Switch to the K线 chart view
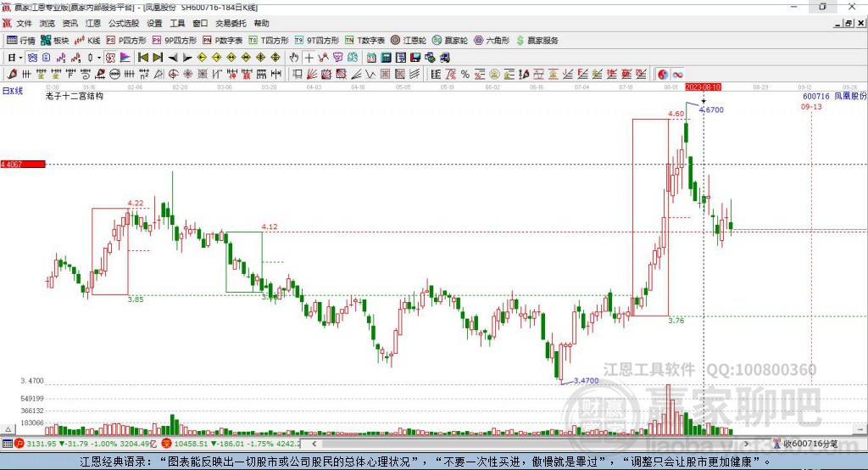 88,40
